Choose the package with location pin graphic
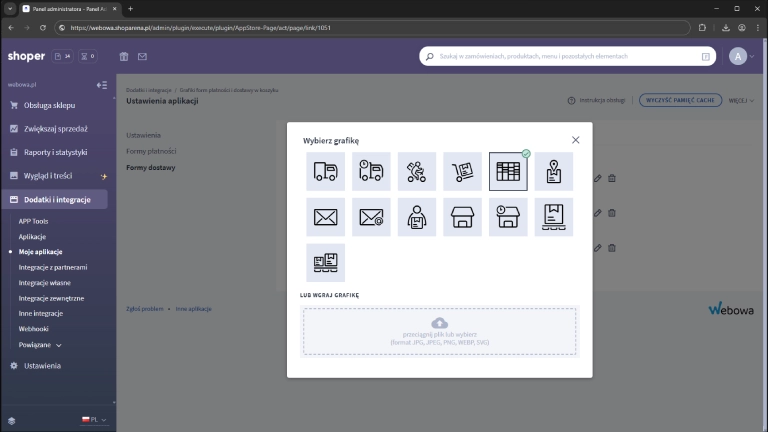 tap(554, 171)
